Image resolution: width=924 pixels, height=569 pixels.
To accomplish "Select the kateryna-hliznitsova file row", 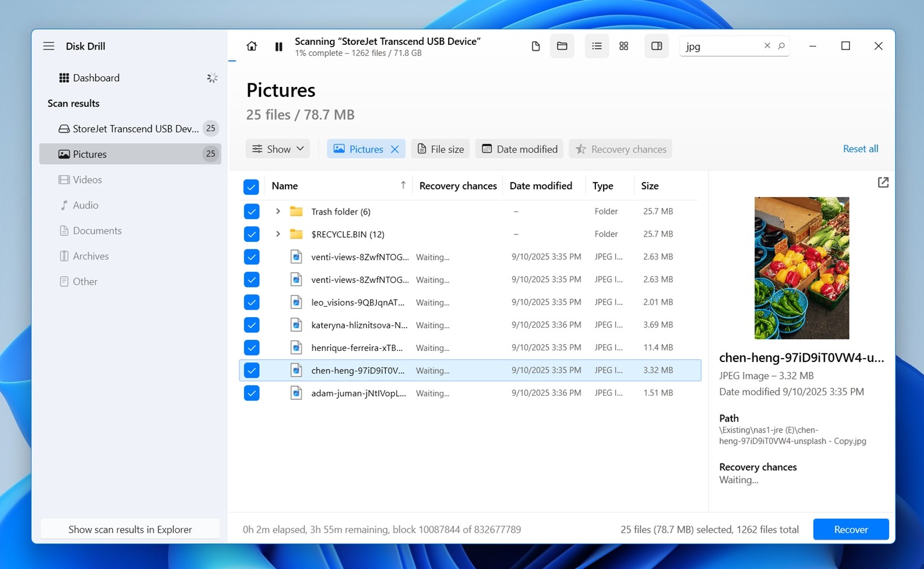I will click(x=470, y=325).
